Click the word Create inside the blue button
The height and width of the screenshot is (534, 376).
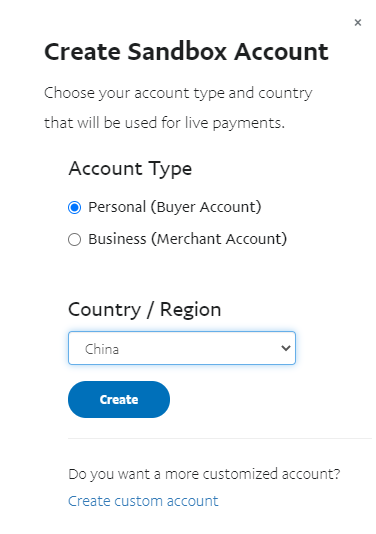click(119, 399)
